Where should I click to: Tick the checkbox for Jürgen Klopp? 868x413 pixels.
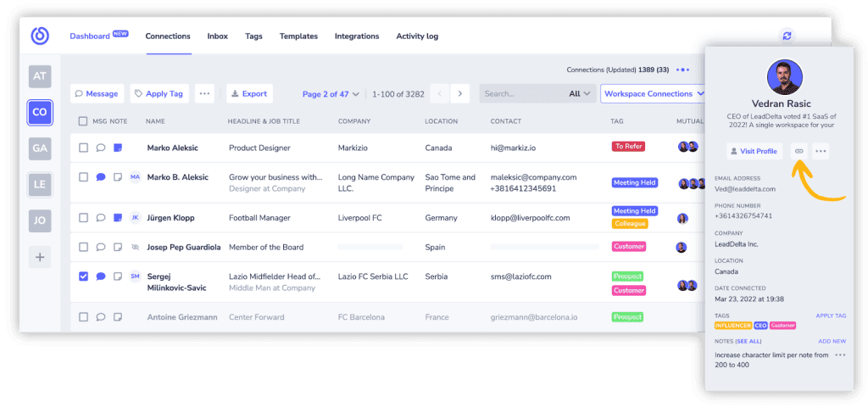click(x=84, y=218)
